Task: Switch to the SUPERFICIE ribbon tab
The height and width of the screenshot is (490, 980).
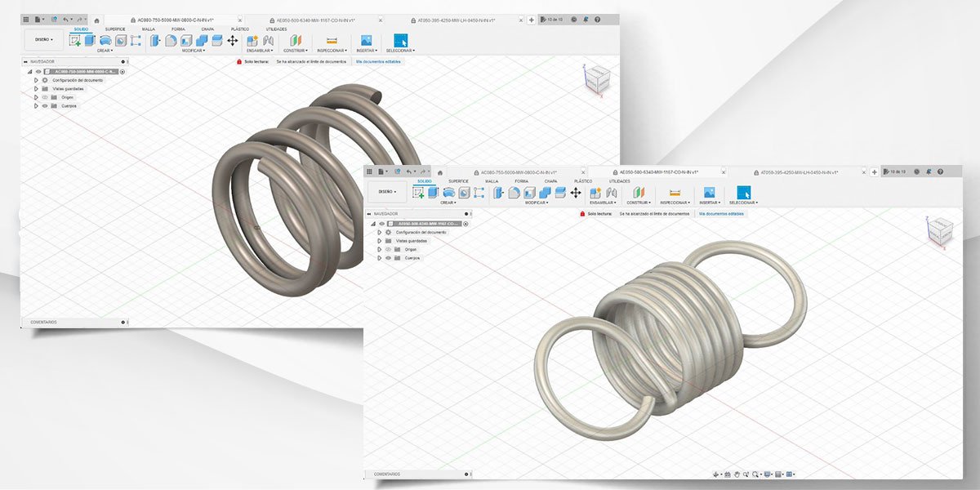Action: (x=459, y=180)
